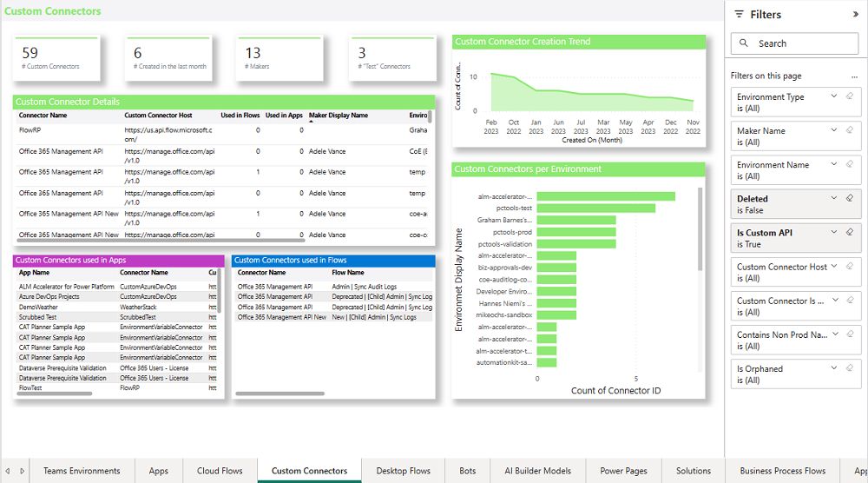Open the AI Builder Models tab
The image size is (868, 483).
(x=537, y=471)
